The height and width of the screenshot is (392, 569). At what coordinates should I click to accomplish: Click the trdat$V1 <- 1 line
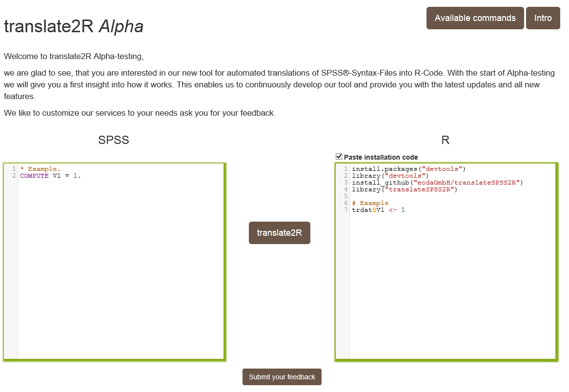(378, 210)
